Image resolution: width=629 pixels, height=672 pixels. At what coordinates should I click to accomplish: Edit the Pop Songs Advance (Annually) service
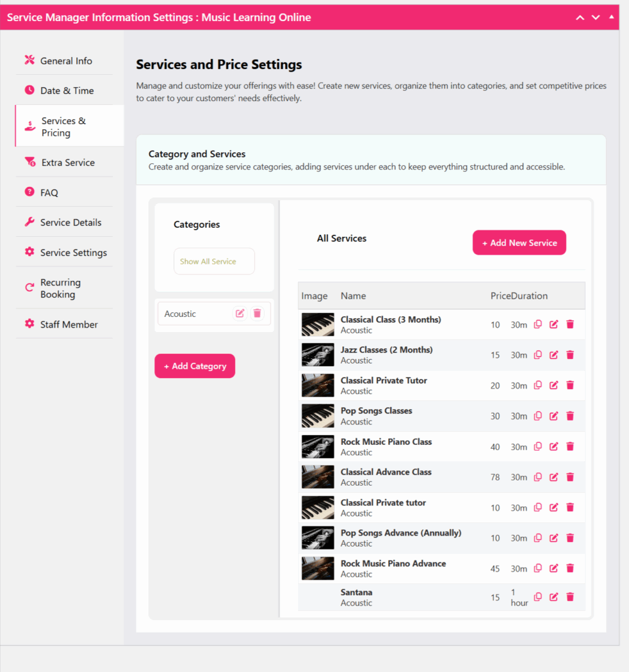point(553,537)
